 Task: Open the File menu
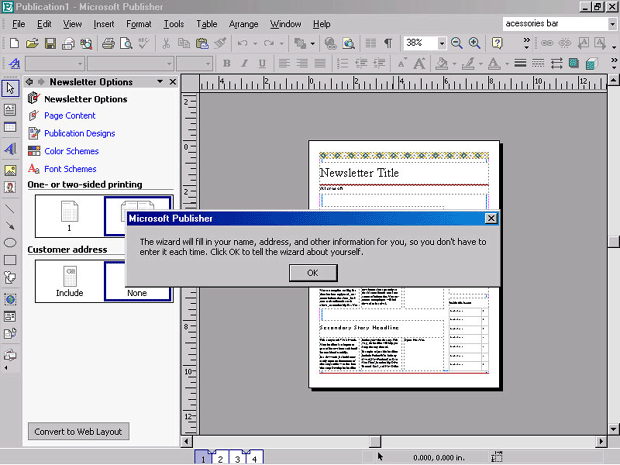click(x=19, y=24)
